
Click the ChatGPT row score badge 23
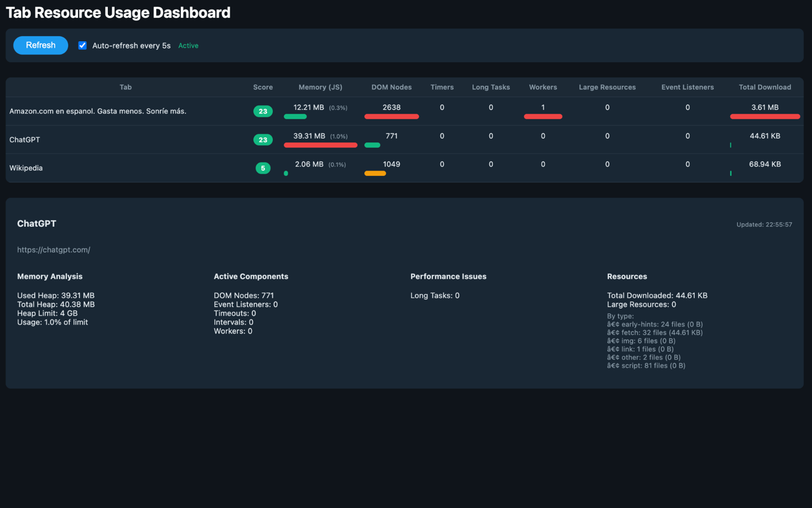[x=263, y=140]
